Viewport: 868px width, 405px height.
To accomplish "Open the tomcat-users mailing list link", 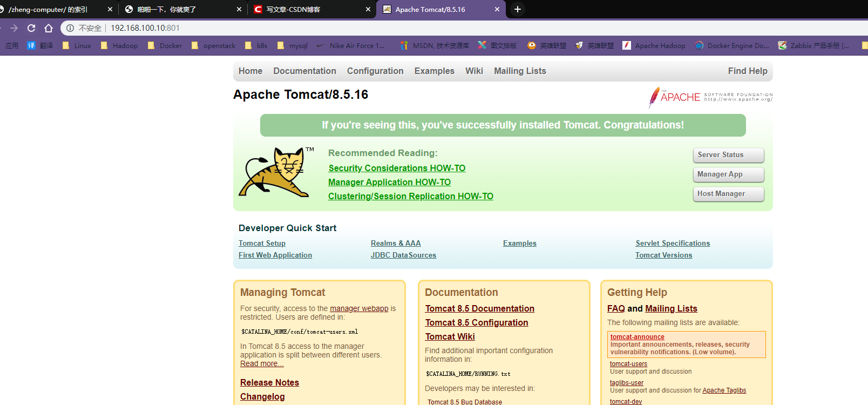I will click(x=628, y=364).
